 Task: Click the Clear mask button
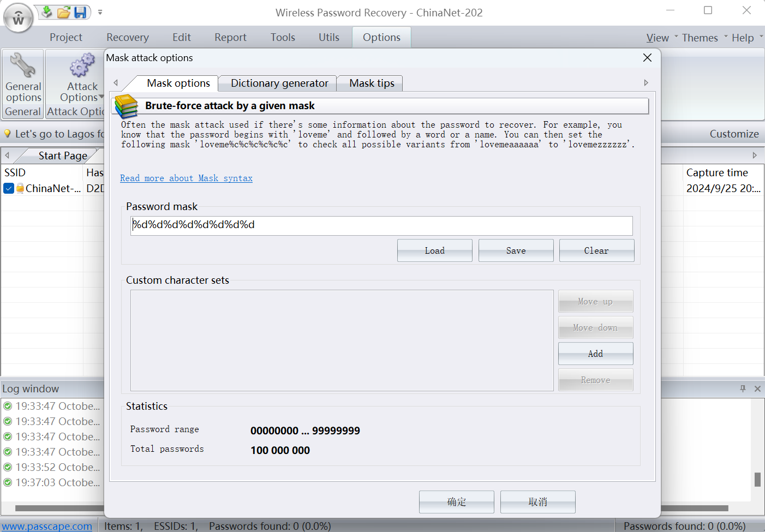(596, 250)
